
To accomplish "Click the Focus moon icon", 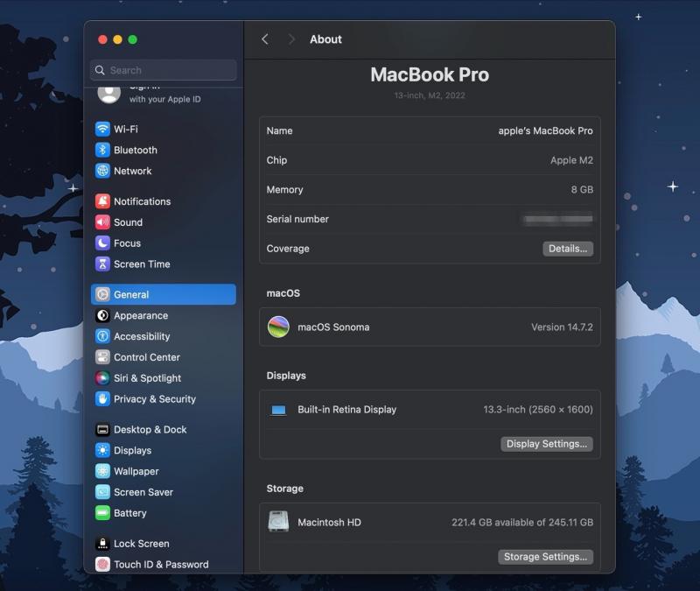I will [102, 243].
